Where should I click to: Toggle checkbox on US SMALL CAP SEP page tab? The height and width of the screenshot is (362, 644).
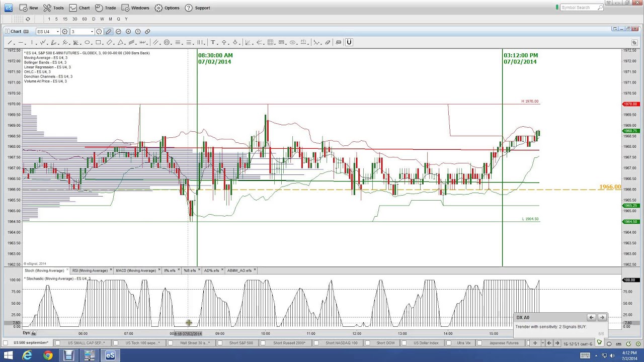(x=58, y=343)
